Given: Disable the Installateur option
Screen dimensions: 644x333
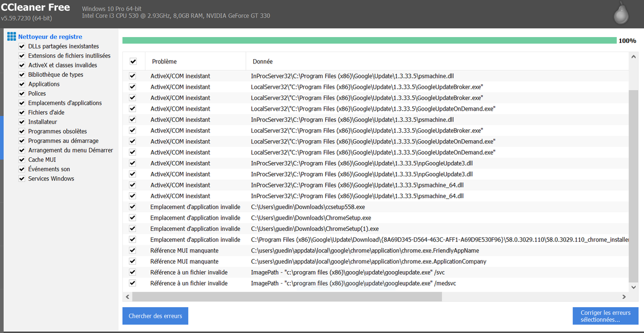Looking at the screenshot, I should click(22, 122).
